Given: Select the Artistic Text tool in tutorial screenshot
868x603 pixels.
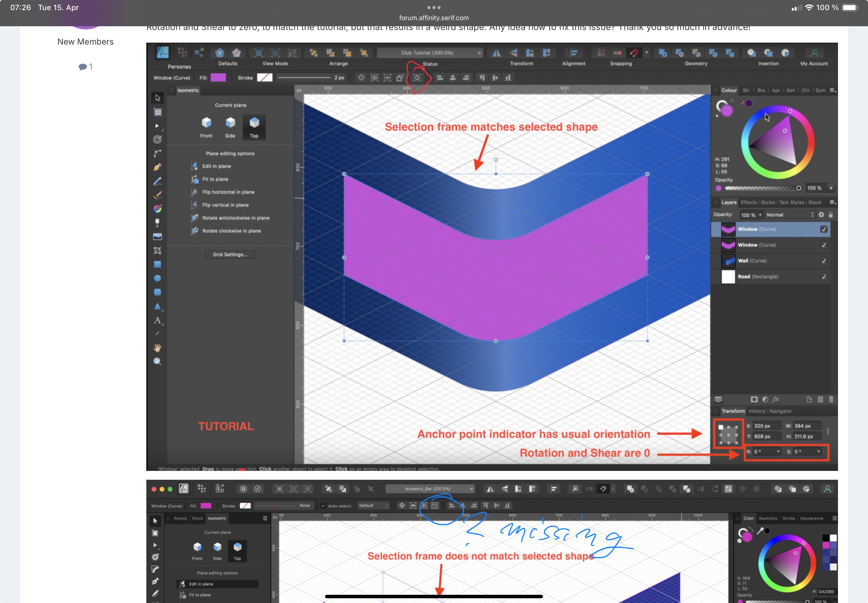Looking at the screenshot, I should [x=157, y=320].
